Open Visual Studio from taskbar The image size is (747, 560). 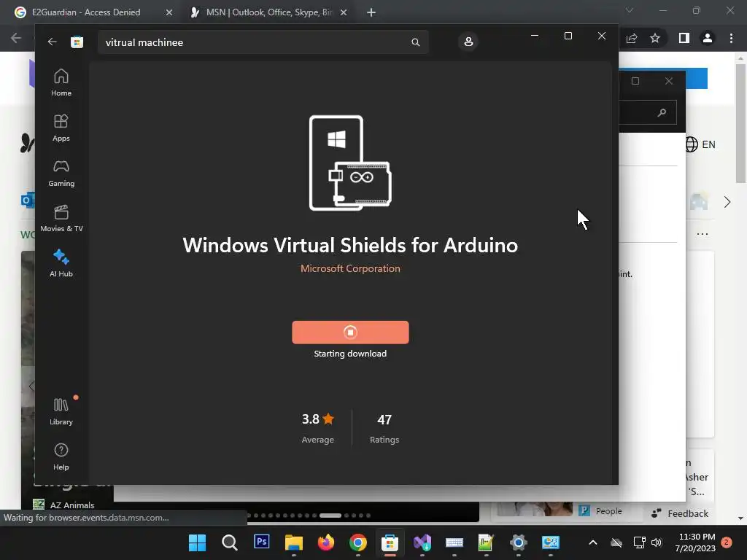click(x=422, y=542)
